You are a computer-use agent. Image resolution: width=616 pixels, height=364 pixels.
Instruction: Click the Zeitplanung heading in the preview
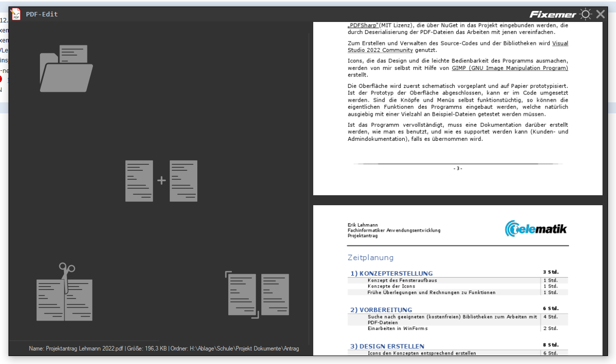[370, 258]
